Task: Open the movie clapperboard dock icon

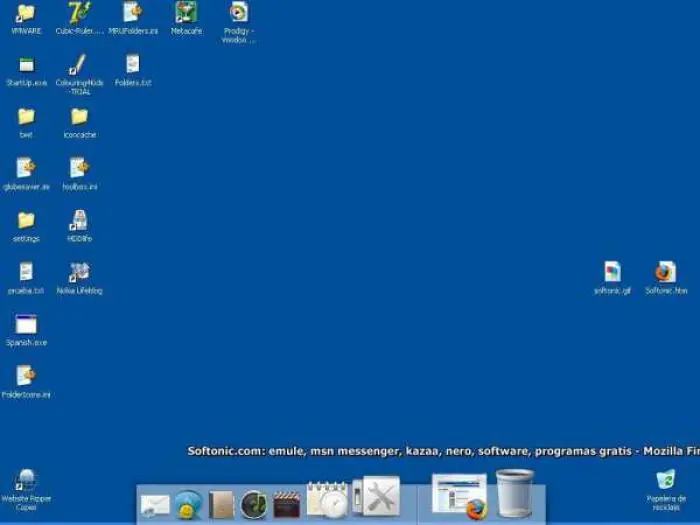Action: click(286, 504)
